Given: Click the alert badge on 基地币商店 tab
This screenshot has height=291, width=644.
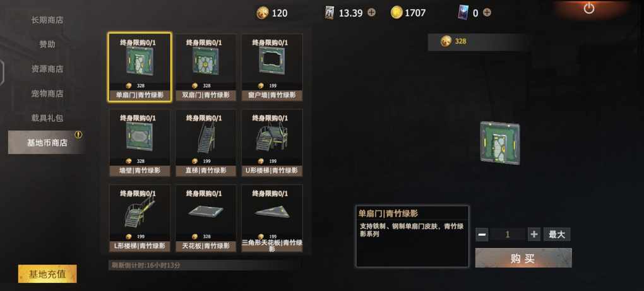Looking at the screenshot, I should pos(78,134).
